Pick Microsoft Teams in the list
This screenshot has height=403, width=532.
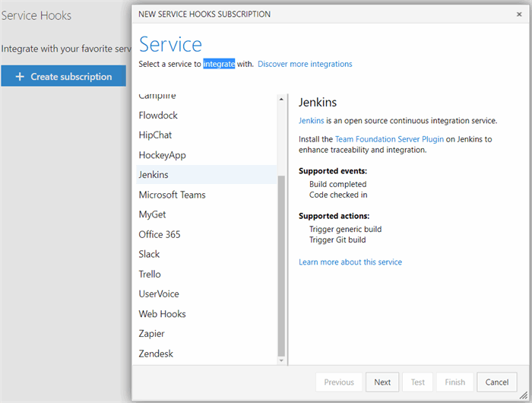coord(172,195)
